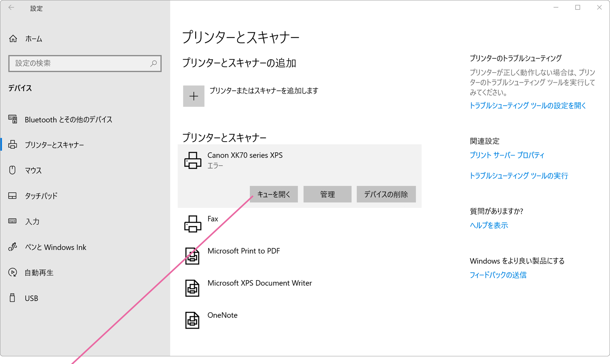Maximize the 設定 window

coord(578,8)
